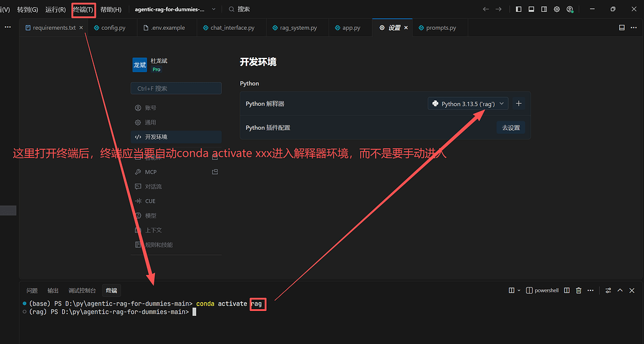Open 对话流 settings section

176,187
